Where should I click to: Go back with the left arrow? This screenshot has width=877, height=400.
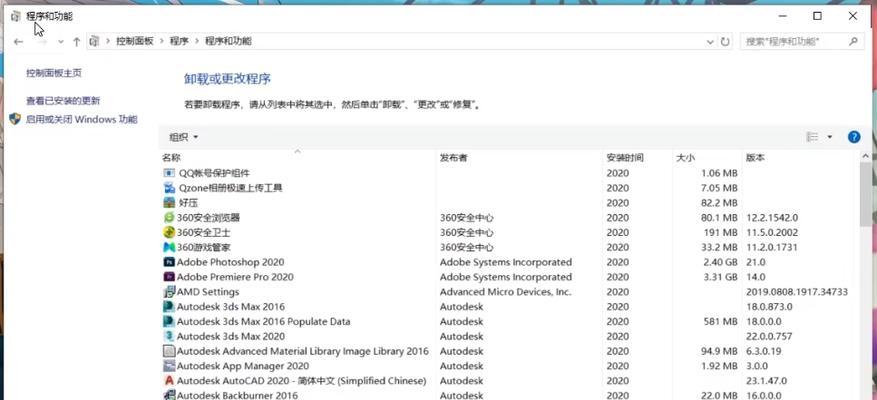[x=18, y=41]
